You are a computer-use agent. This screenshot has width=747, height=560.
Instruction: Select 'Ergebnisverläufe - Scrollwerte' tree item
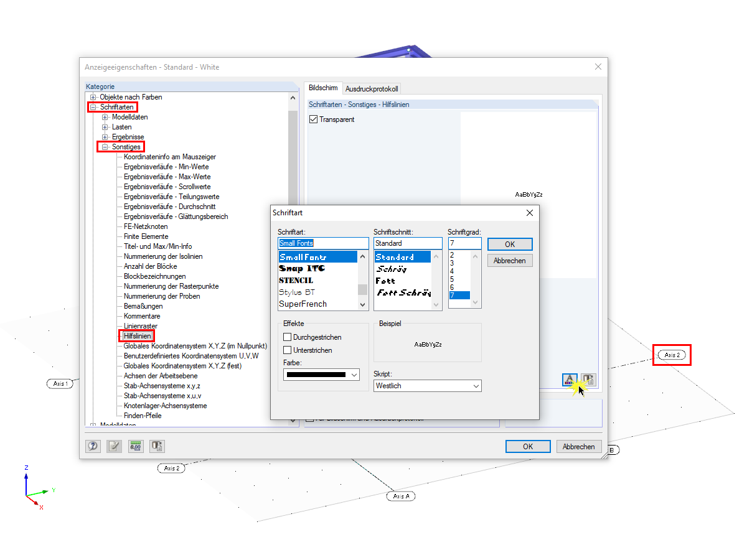click(167, 187)
